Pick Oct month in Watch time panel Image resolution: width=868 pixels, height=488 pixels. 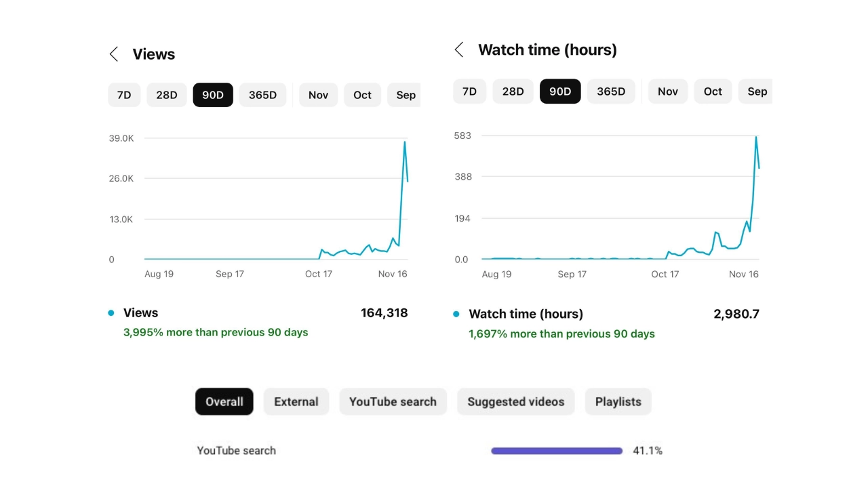[x=713, y=91]
